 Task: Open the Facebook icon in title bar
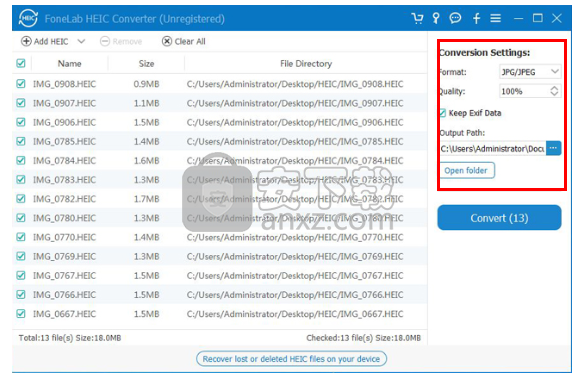tap(477, 18)
